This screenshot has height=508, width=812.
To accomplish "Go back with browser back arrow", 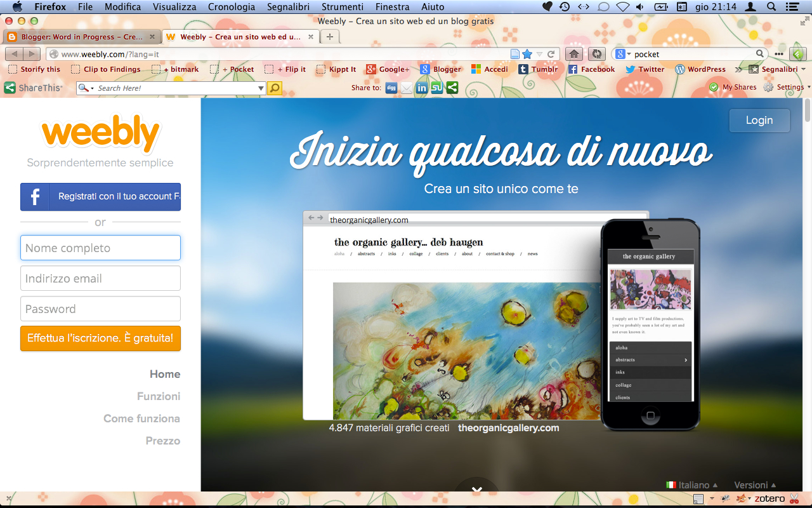I will pyautogui.click(x=15, y=54).
